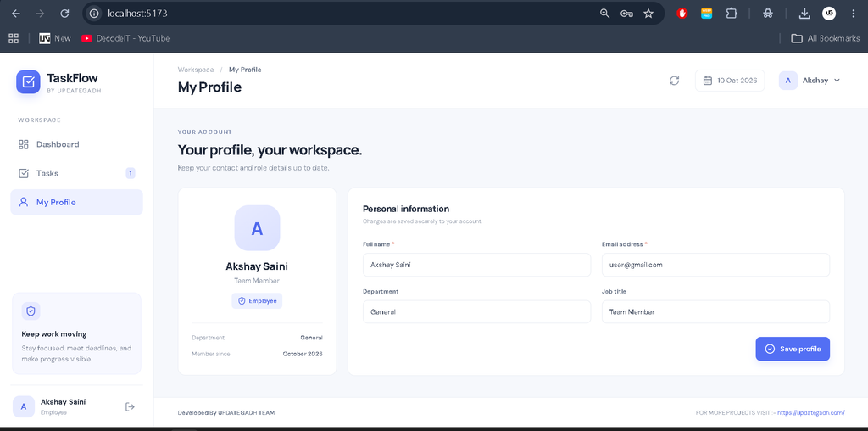Click the My Profile person icon
Image resolution: width=868 pixels, height=431 pixels.
click(x=23, y=202)
